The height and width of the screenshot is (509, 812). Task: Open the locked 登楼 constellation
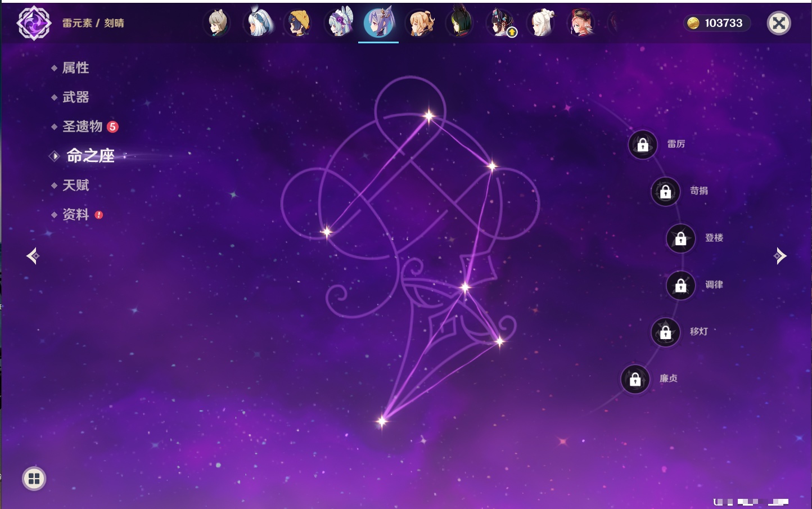point(680,238)
